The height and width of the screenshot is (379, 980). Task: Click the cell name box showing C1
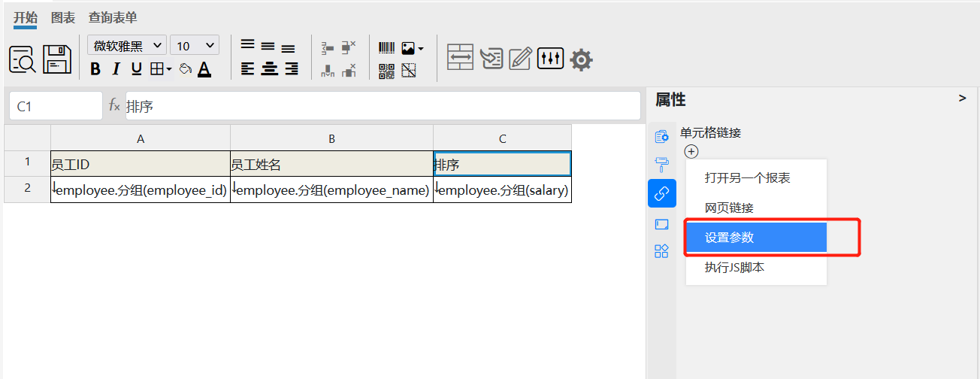[56, 106]
